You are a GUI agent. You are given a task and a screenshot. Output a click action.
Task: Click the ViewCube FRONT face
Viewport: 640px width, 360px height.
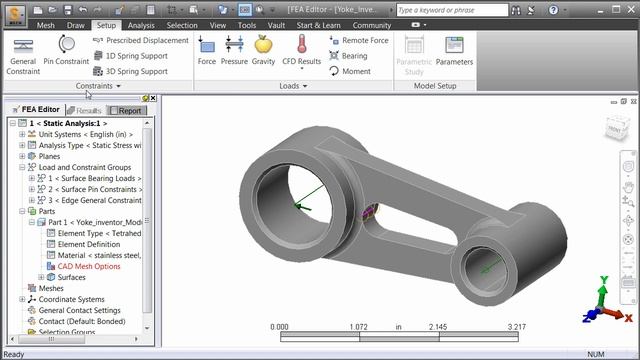[615, 129]
